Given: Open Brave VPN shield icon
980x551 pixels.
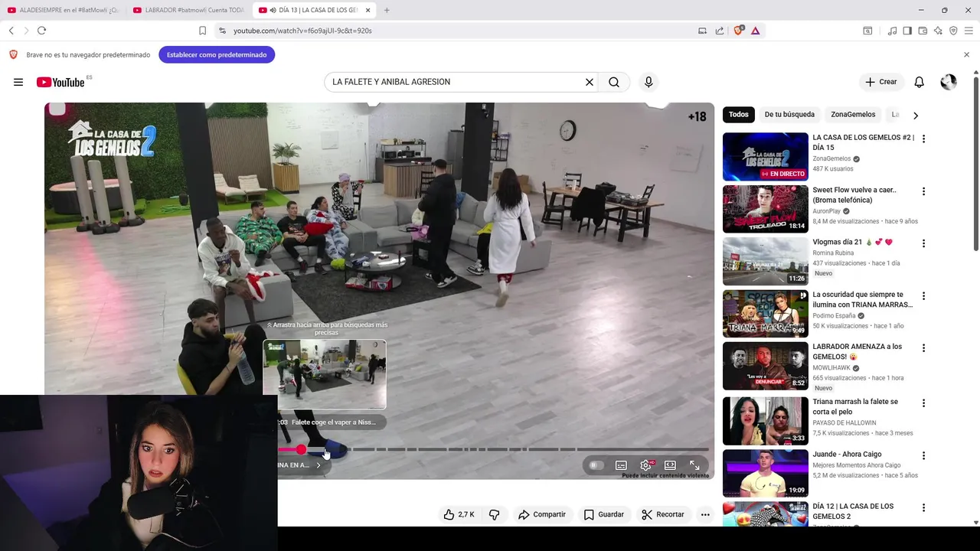Looking at the screenshot, I should coord(953,31).
